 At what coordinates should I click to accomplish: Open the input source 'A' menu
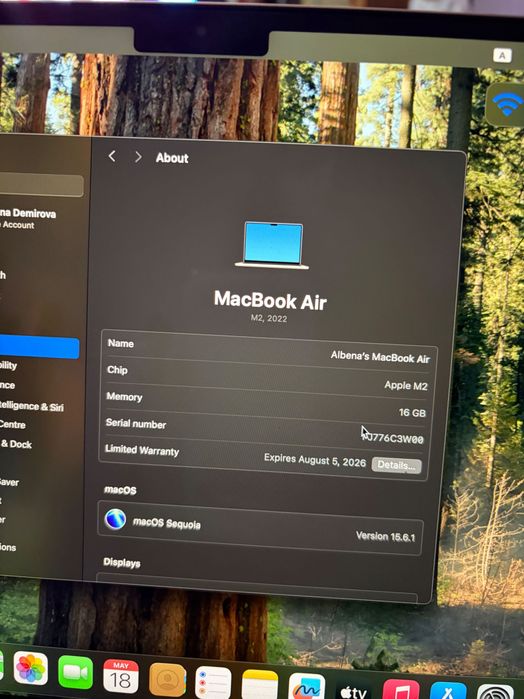pyautogui.click(x=502, y=56)
